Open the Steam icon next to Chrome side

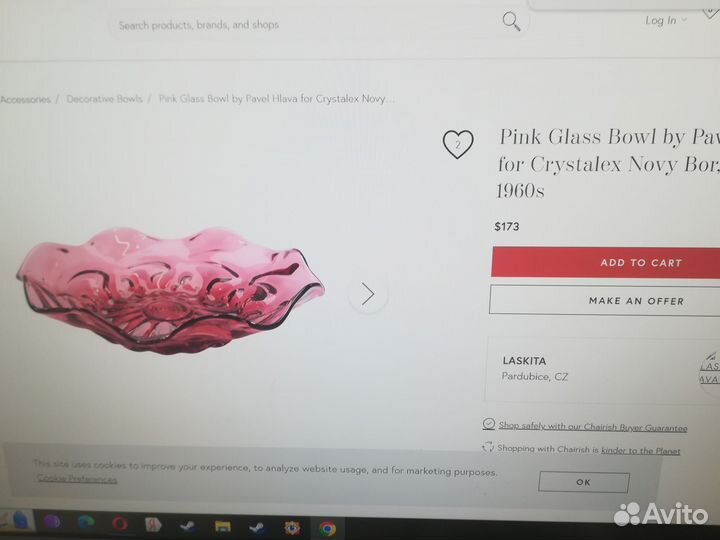point(257,527)
